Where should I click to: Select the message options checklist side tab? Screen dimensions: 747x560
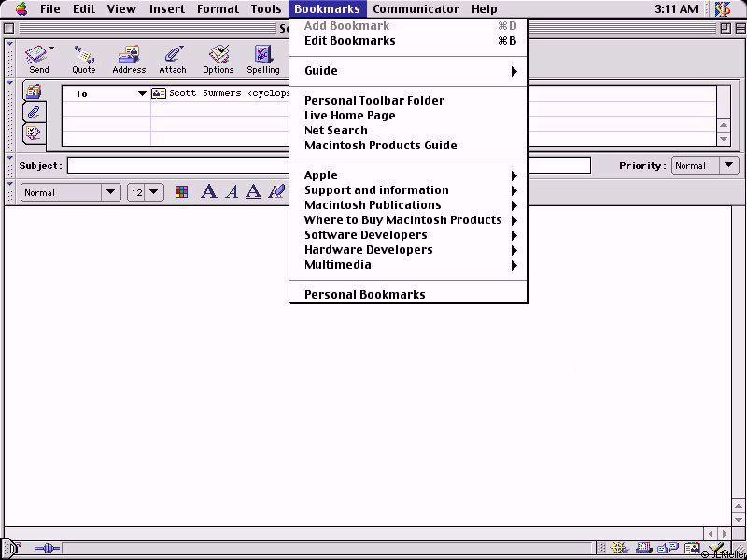pyautogui.click(x=34, y=133)
